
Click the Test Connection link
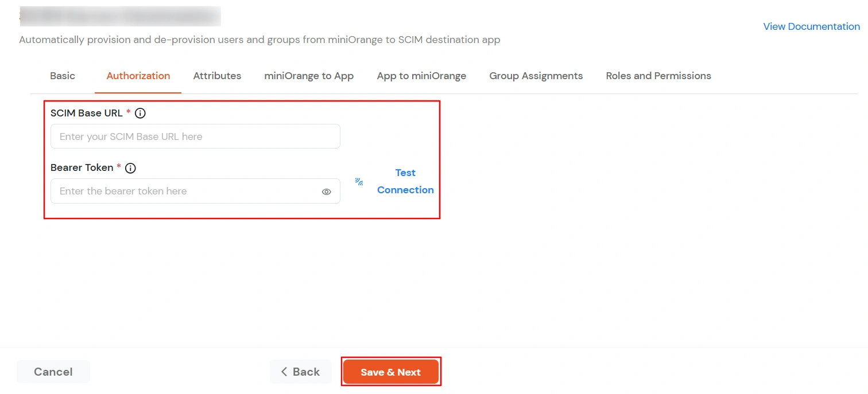click(x=405, y=181)
